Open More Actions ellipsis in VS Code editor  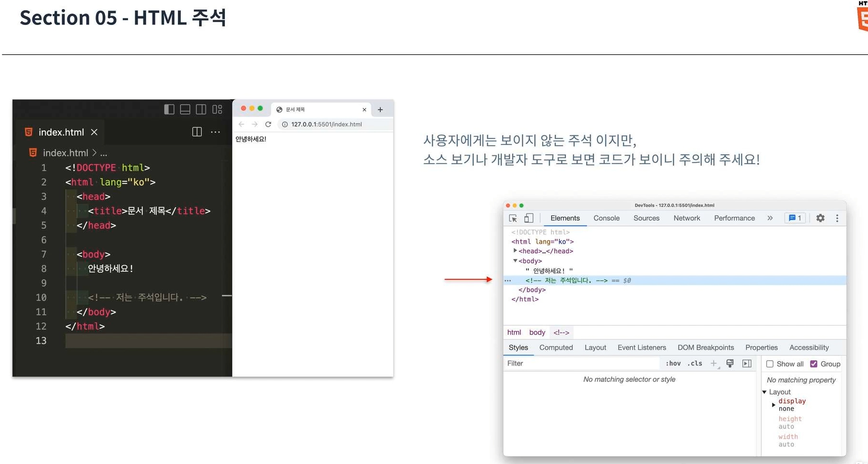tap(215, 132)
